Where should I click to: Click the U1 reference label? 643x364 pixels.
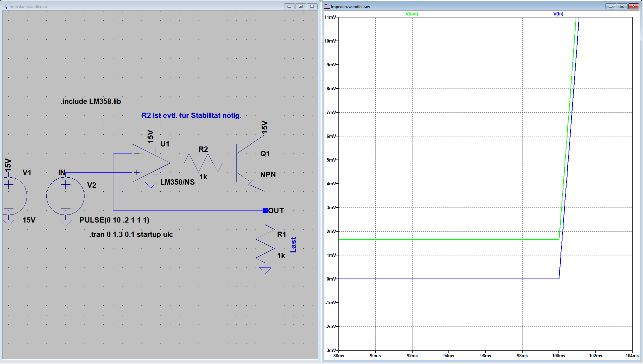[165, 144]
